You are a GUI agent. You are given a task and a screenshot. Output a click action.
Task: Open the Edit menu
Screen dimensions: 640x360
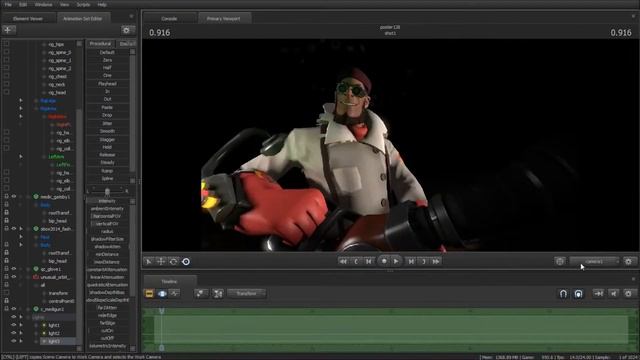tap(23, 4)
